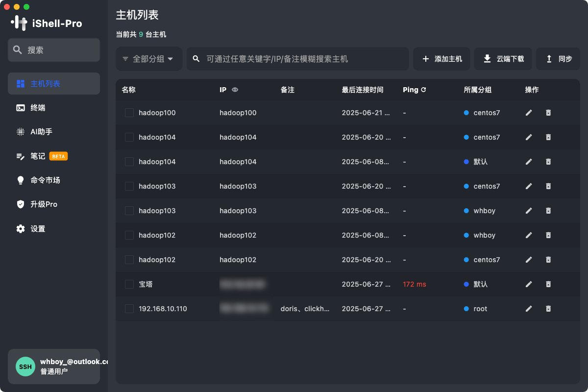The image size is (588, 392).
Task: Edit the 宝塔 host with the pencil icon
Action: pos(529,284)
